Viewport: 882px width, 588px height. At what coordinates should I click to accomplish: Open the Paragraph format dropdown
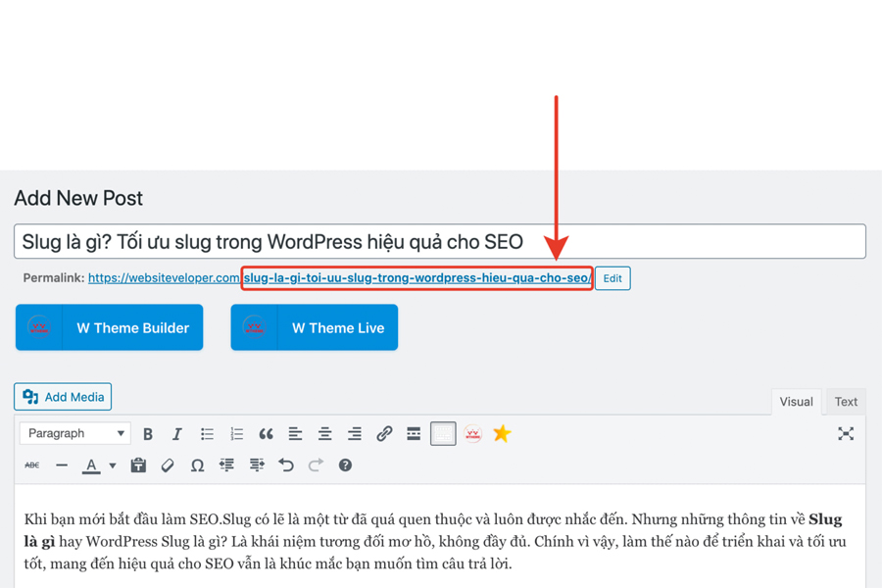click(x=75, y=433)
